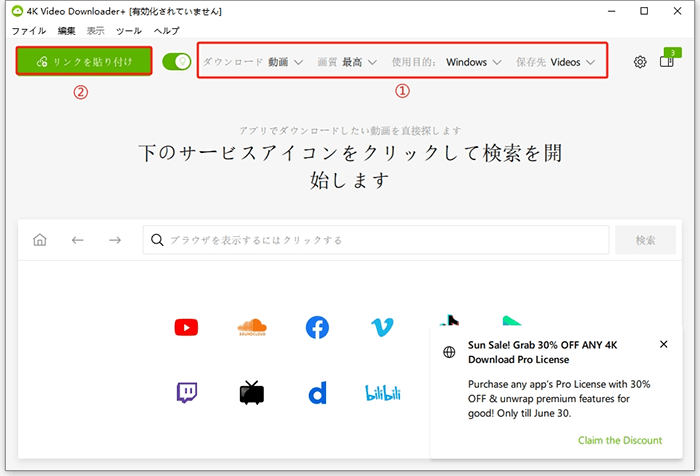The height and width of the screenshot is (476, 700).
Task: Maximize the 4K Video Downloader+ window
Action: point(644,11)
